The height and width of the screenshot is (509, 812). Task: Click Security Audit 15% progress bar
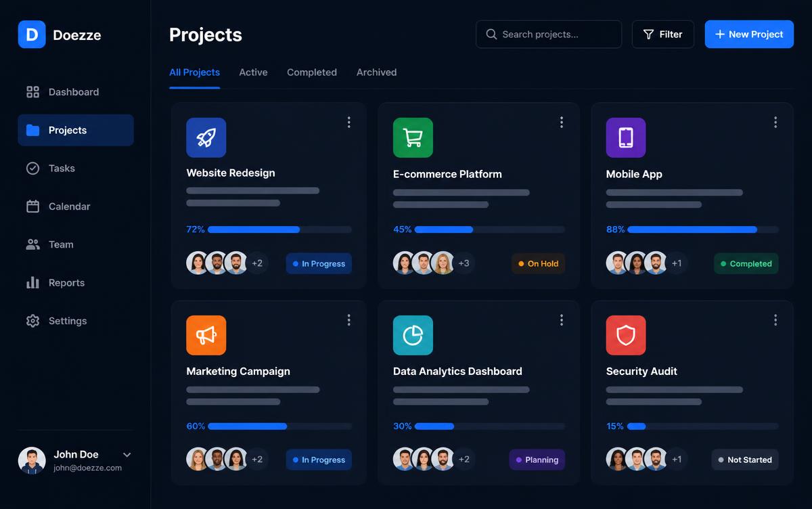[703, 426]
